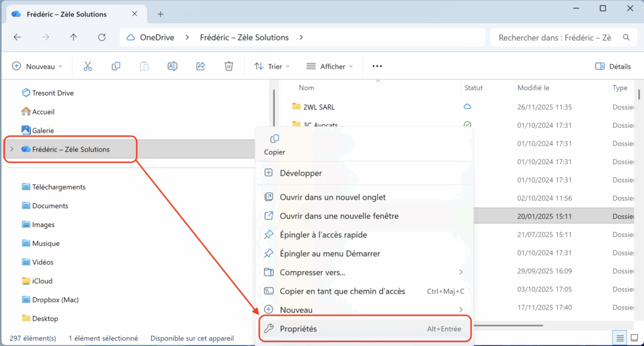Screen dimensions: 644x346
Task: Sort files by the Nom column header
Action: pyautogui.click(x=307, y=88)
